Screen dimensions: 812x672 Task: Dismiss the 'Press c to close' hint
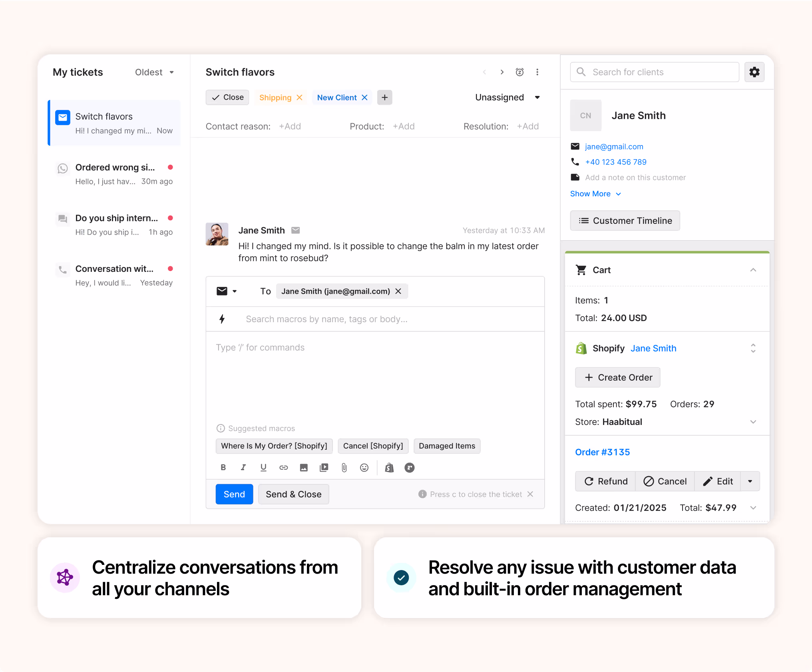pyautogui.click(x=530, y=494)
